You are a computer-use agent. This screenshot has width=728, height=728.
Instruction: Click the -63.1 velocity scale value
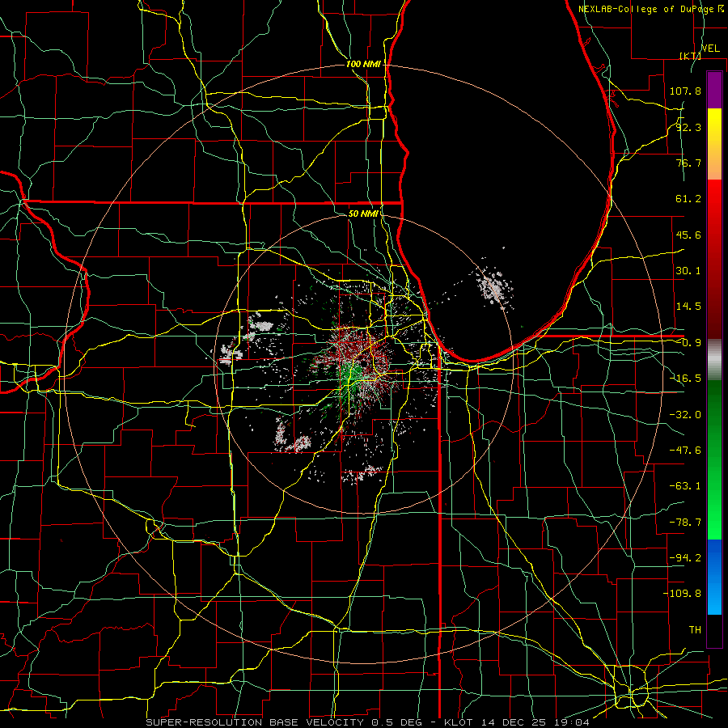[x=685, y=486]
